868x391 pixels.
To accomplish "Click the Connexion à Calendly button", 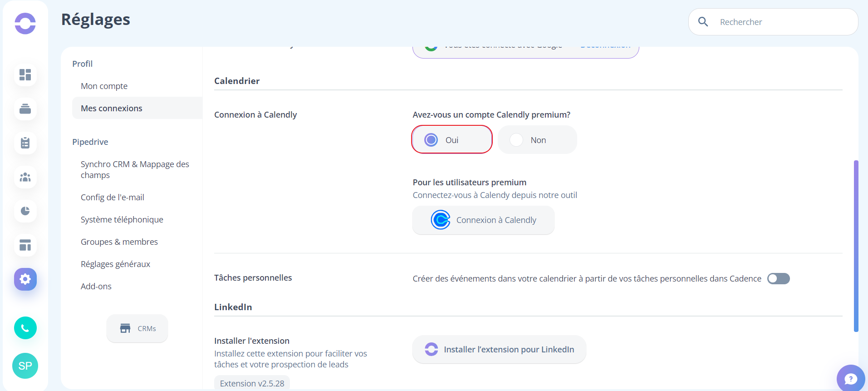I will (x=483, y=220).
